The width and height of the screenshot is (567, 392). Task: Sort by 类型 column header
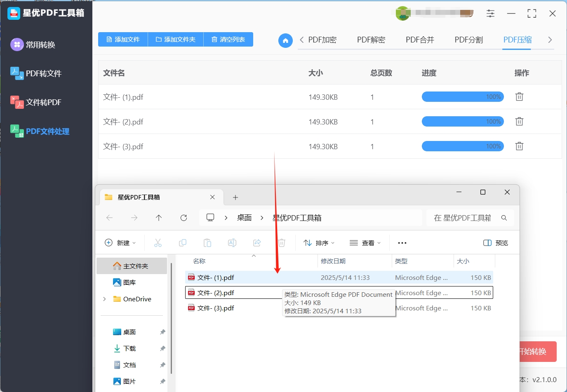(x=401, y=261)
